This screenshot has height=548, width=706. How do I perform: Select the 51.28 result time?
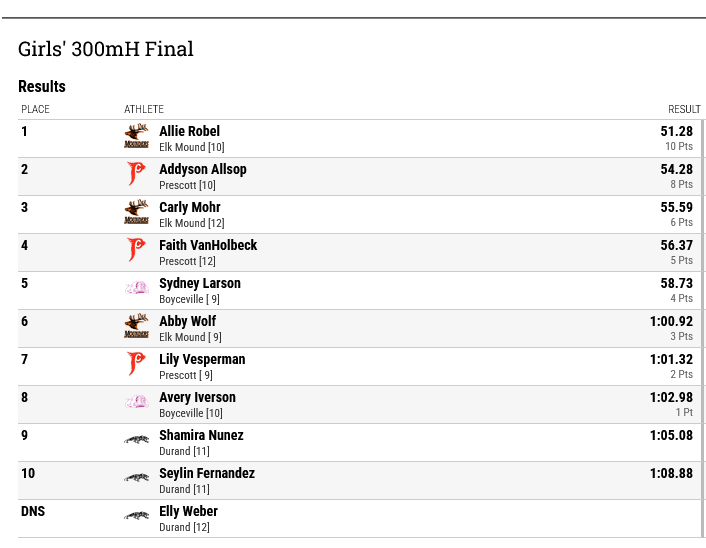pyautogui.click(x=676, y=131)
